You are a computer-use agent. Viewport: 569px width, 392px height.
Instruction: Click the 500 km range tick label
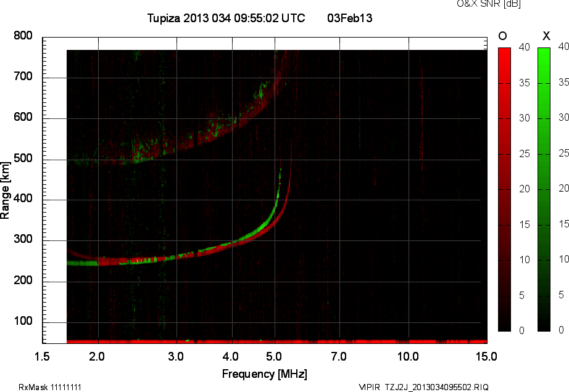pyautogui.click(x=23, y=159)
